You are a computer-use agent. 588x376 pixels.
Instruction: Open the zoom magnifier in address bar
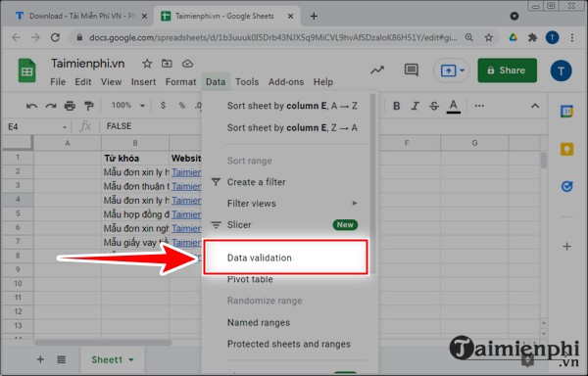click(468, 37)
